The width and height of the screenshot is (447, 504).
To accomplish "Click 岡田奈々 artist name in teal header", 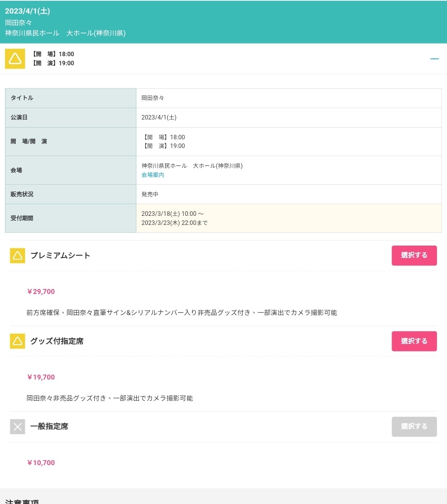I will [18, 22].
